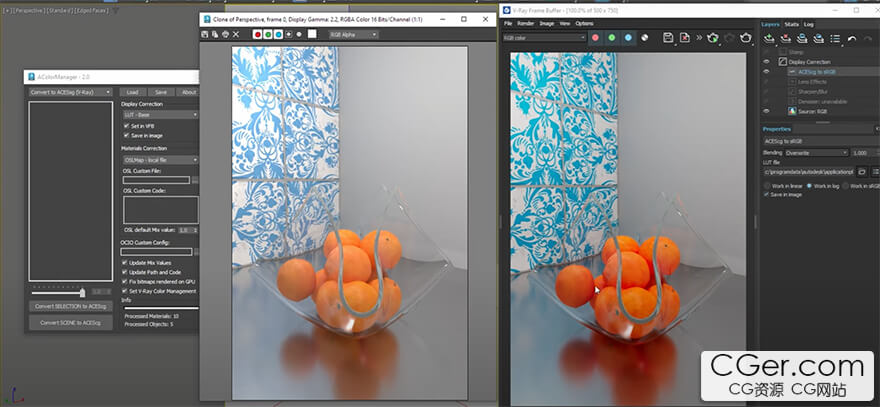Image resolution: width=880 pixels, height=407 pixels.
Task: Start interactive rendering teapot icon
Action: point(713,38)
